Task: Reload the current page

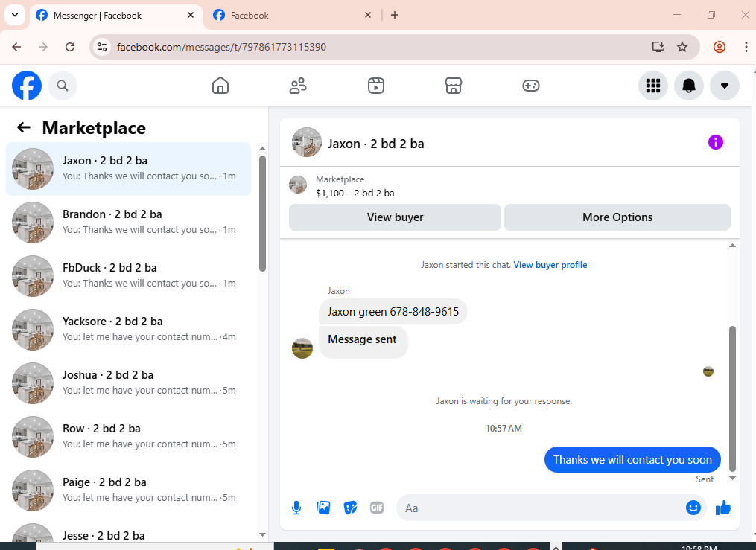Action: click(70, 47)
